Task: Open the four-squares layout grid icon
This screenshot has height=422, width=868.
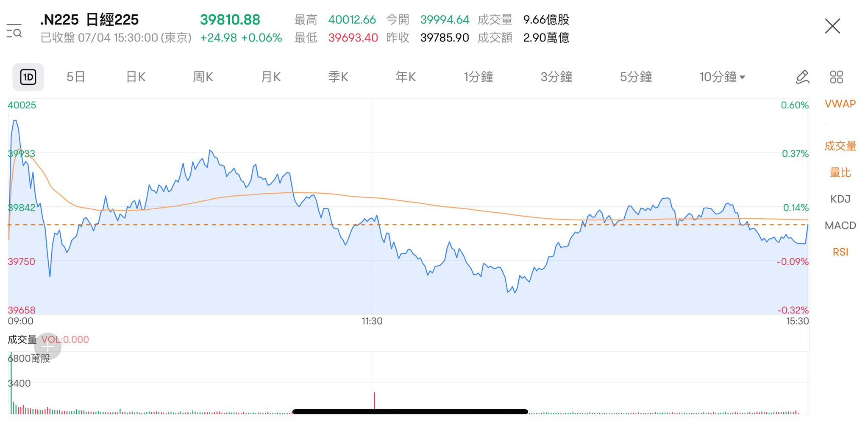Action: pyautogui.click(x=836, y=77)
